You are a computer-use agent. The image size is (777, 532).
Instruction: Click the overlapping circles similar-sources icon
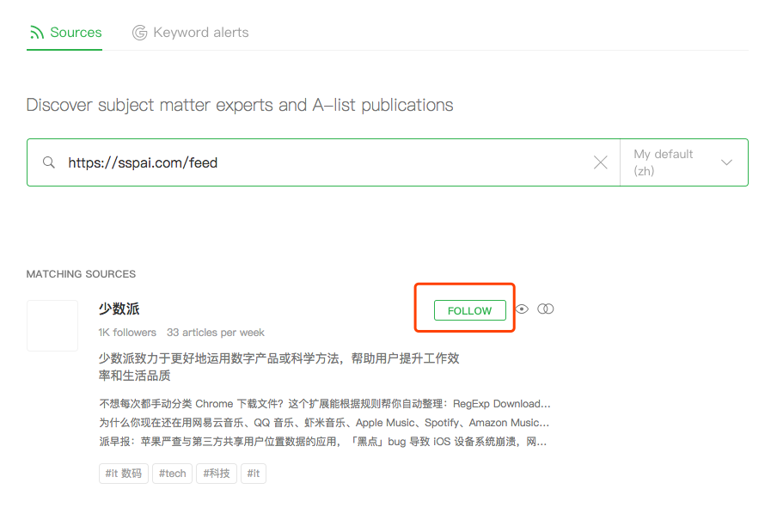tap(546, 309)
